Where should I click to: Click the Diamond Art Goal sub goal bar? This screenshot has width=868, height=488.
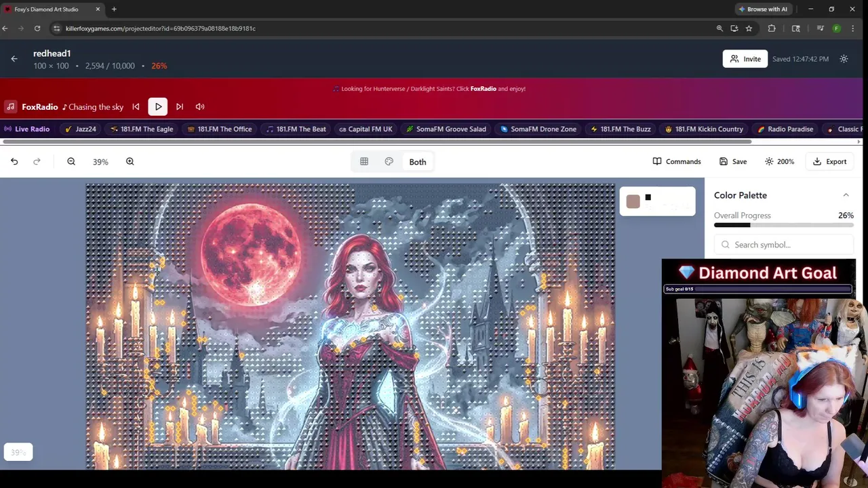(x=757, y=289)
